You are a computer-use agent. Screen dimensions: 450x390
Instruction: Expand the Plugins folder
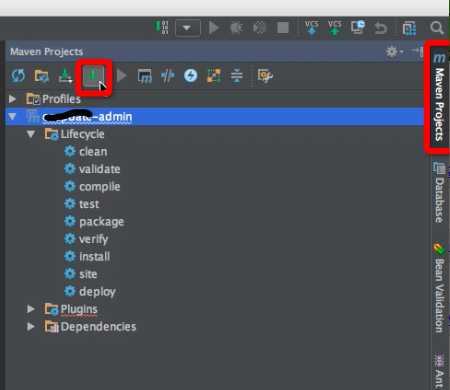coord(31,309)
